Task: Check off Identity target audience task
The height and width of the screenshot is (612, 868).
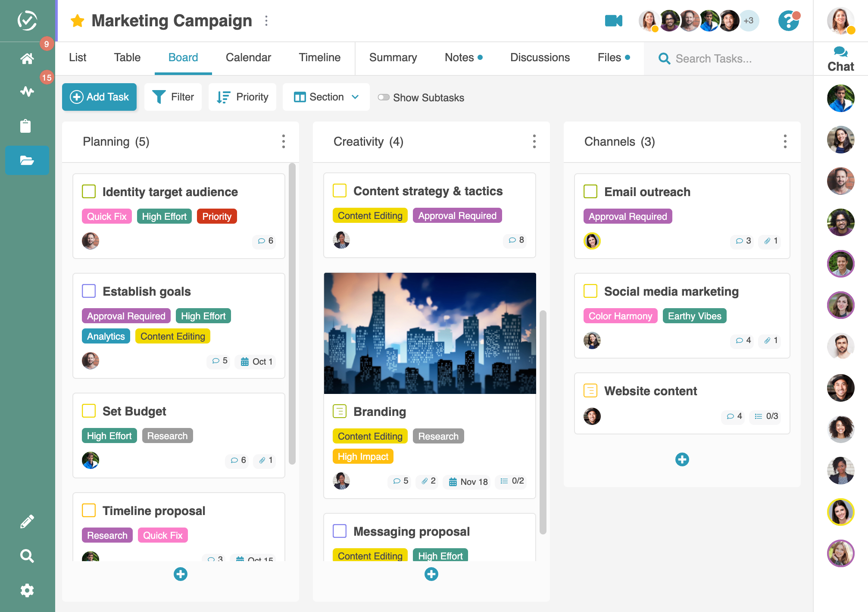Action: [x=89, y=191]
